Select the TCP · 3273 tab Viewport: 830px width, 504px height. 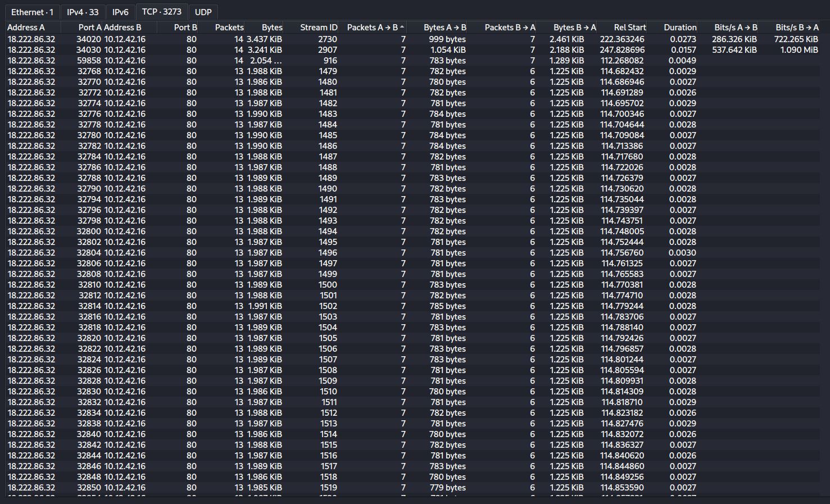point(162,11)
